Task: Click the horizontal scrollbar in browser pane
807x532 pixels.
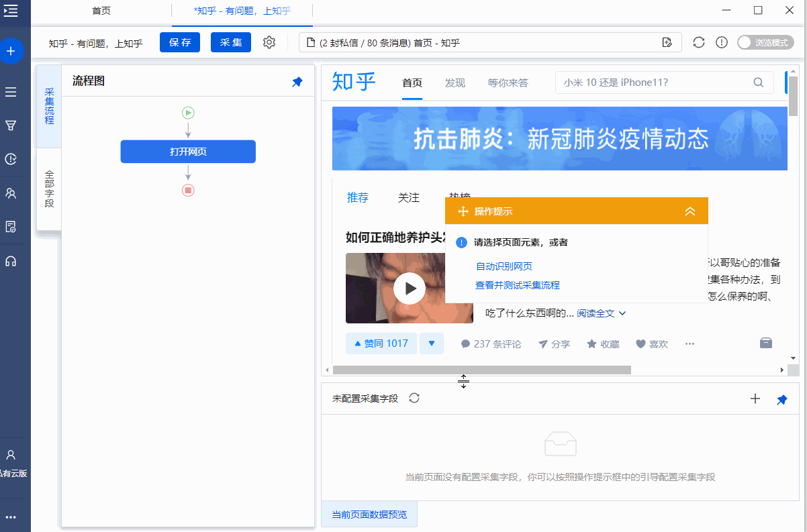Action: click(x=482, y=370)
